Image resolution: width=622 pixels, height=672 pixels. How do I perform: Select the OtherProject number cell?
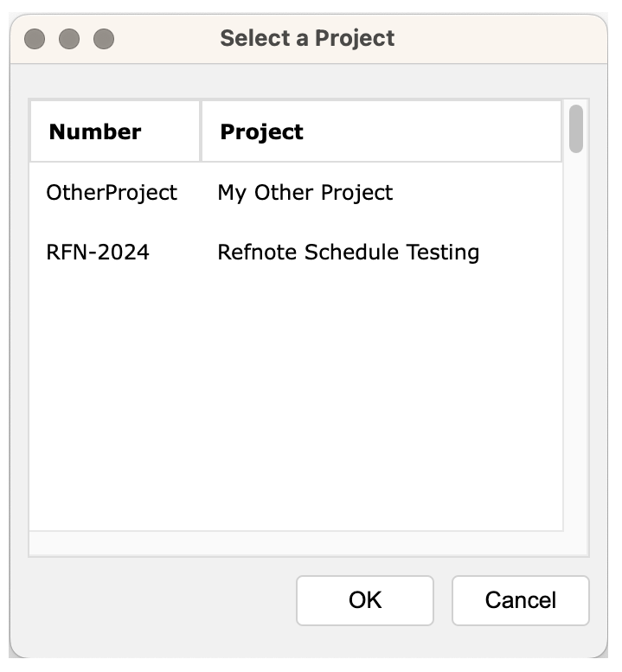pyautogui.click(x=112, y=192)
